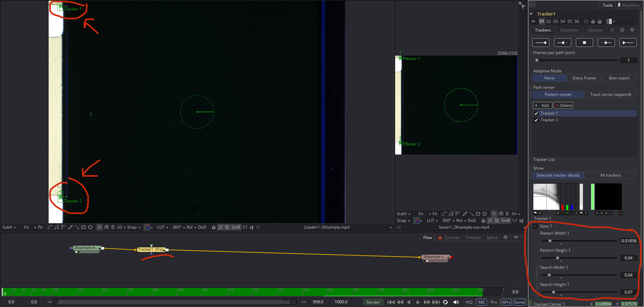Toggle the Prx proxy button
The image size is (644, 307).
494,302
